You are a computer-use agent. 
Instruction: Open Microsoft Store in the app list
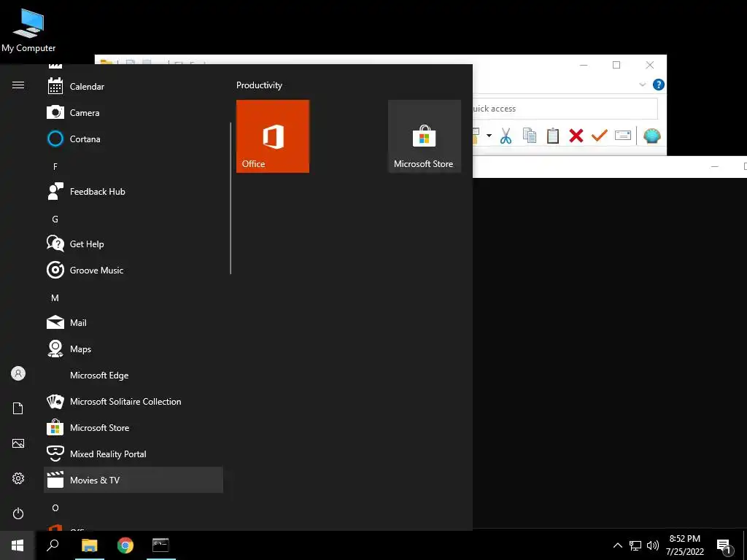tap(133, 427)
